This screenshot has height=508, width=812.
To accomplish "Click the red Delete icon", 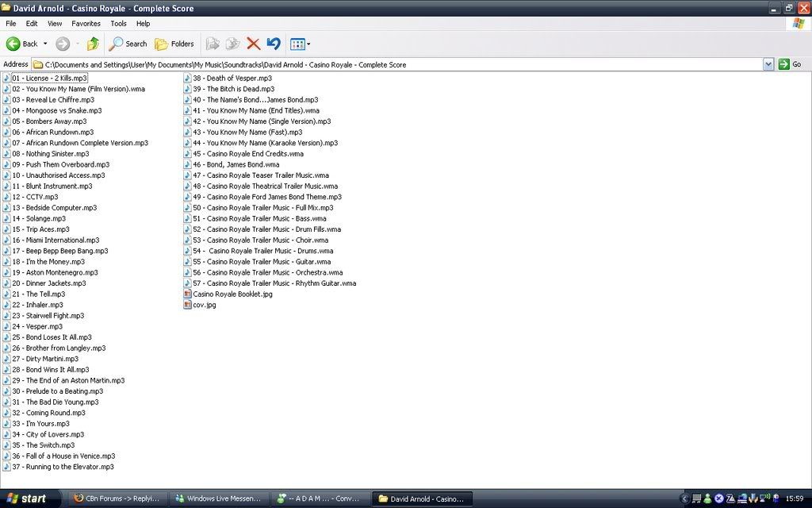I will (x=253, y=44).
